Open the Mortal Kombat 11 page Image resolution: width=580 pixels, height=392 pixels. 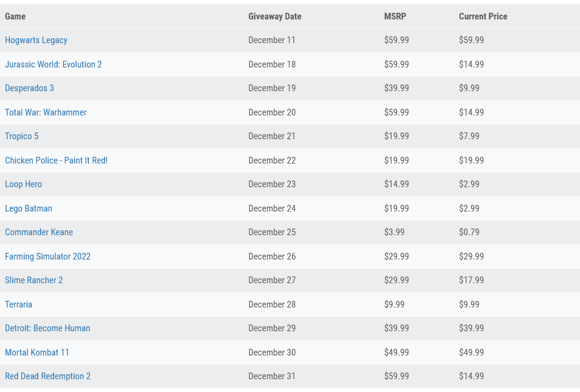[x=37, y=352]
